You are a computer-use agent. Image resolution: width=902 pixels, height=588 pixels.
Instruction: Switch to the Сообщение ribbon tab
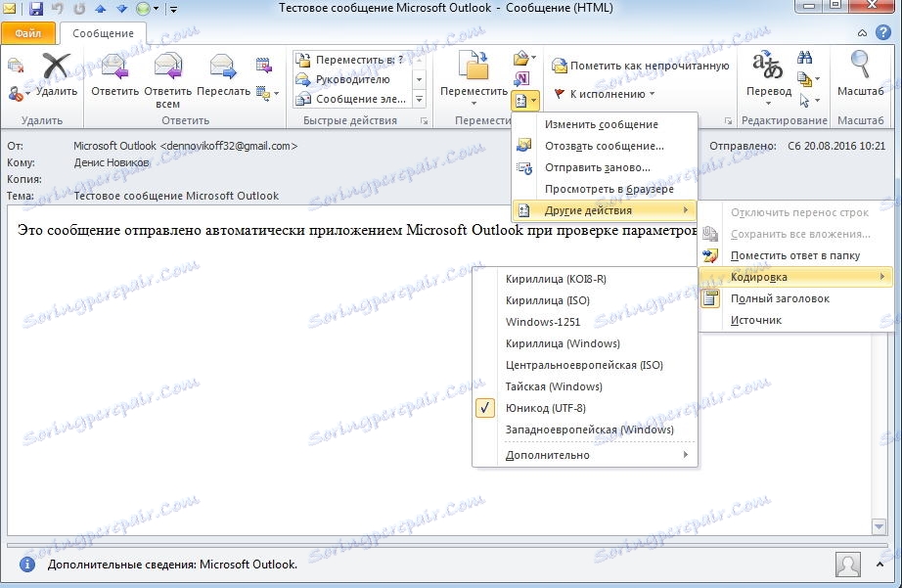coord(103,33)
